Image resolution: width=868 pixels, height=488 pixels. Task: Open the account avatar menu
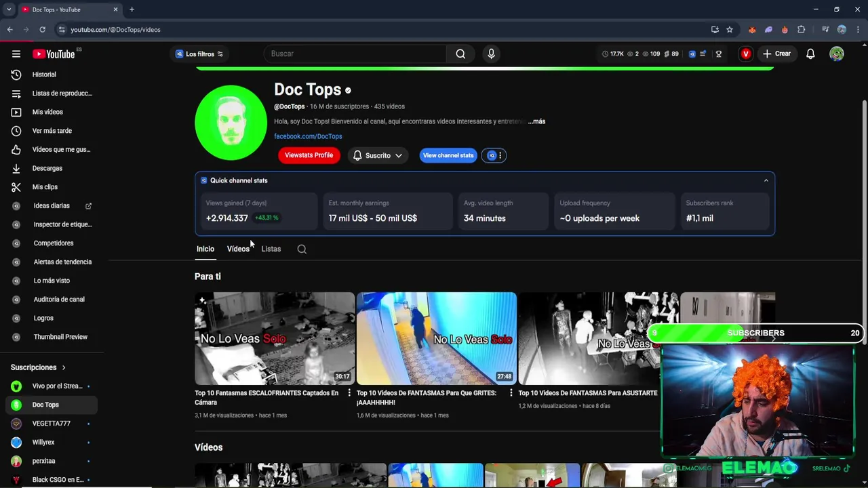coord(837,54)
